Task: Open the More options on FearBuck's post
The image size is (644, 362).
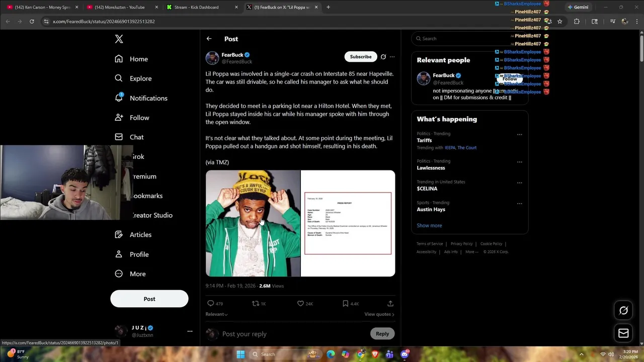Action: 392,57
